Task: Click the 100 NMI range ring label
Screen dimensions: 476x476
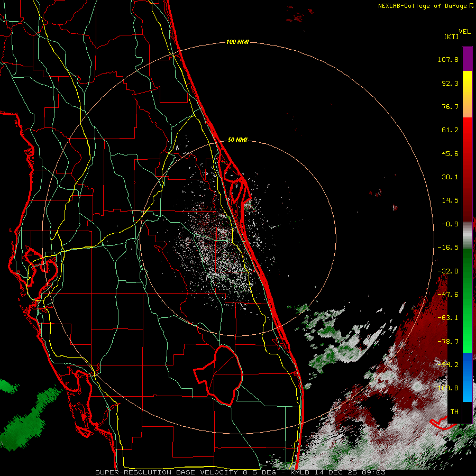Action: (x=237, y=42)
